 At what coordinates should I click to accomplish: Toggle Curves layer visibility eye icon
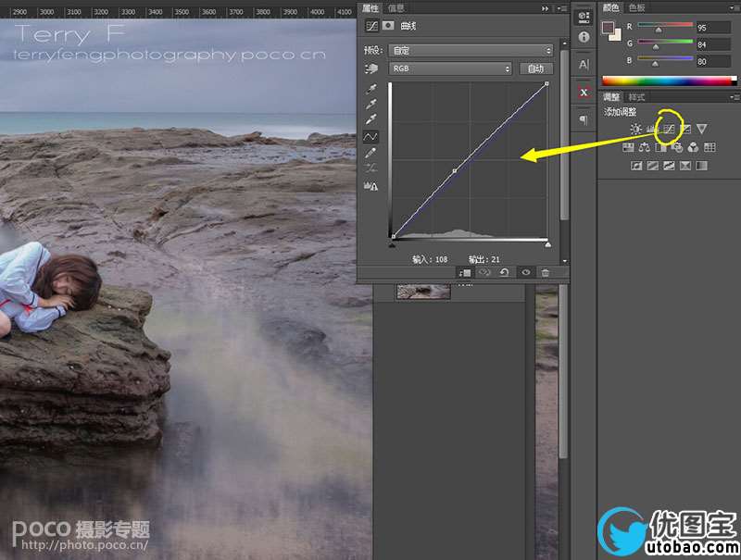(525, 272)
